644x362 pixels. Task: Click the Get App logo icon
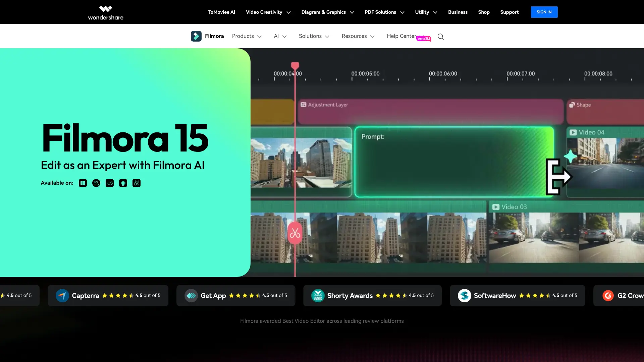coord(191,296)
